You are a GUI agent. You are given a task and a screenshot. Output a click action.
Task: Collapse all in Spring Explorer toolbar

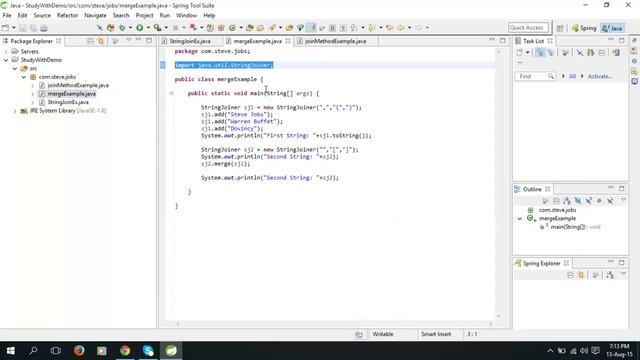click(x=571, y=275)
